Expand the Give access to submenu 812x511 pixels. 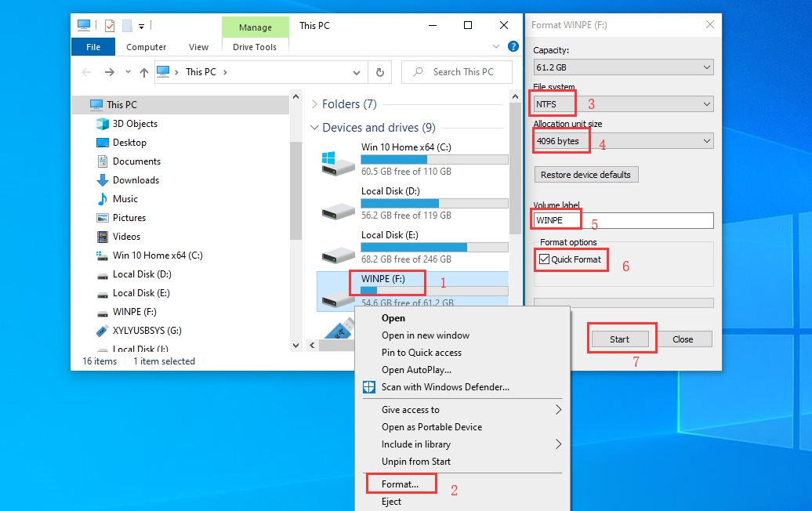(558, 410)
